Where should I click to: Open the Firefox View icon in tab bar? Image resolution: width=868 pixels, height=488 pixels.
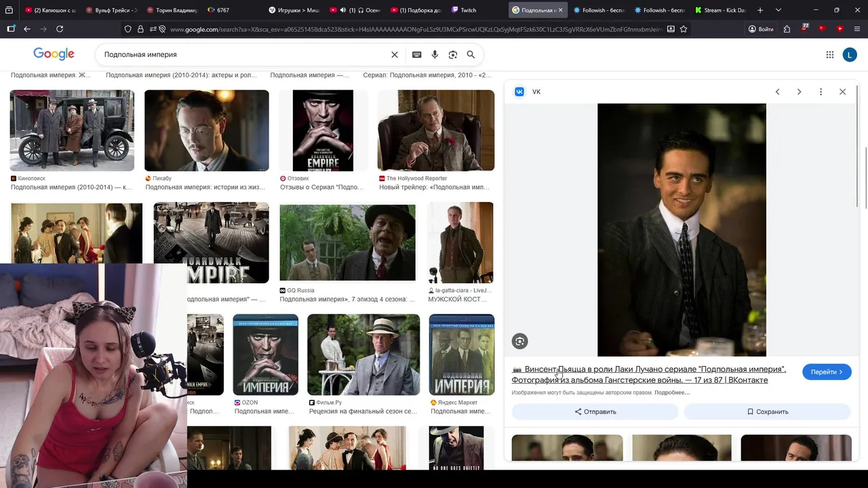pyautogui.click(x=9, y=10)
